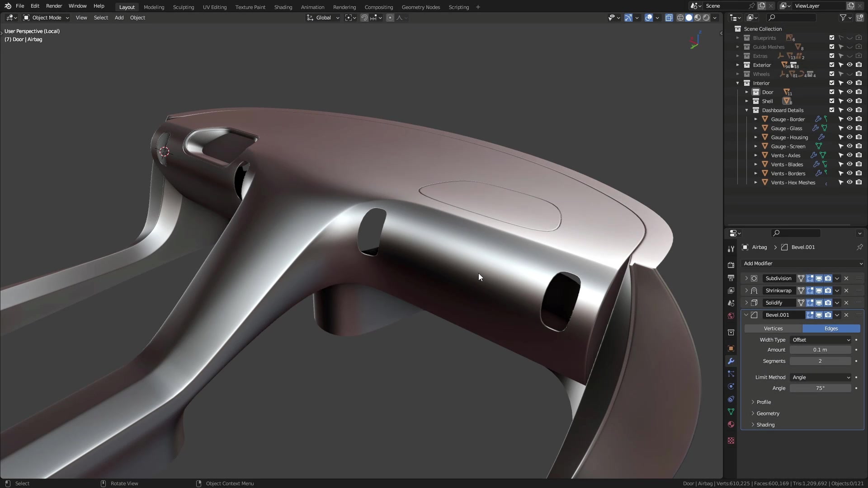
Task: Uncheck the Blueprints collection checkbox
Action: [832, 38]
